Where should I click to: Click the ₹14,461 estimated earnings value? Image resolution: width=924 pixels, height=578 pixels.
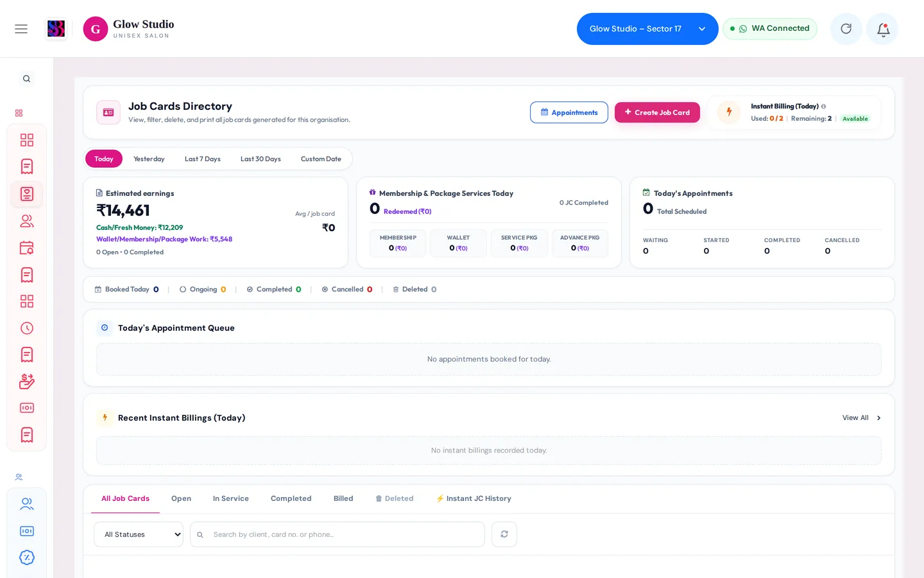tap(123, 211)
